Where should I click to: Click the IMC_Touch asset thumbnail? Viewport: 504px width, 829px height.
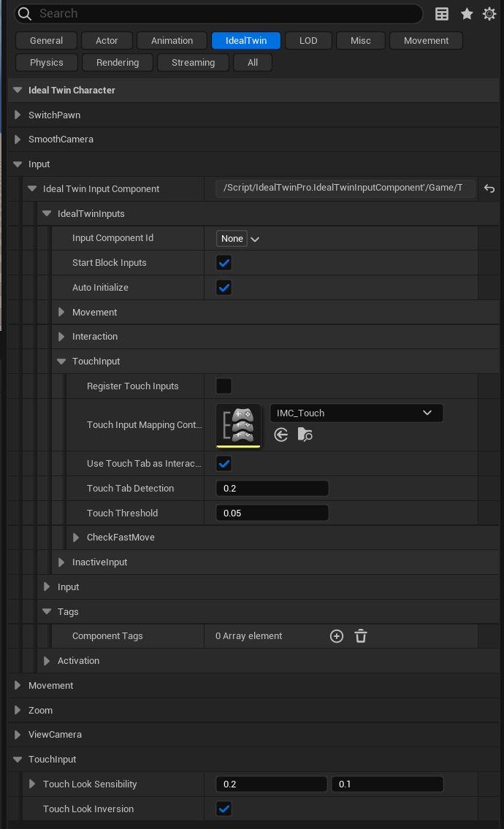[239, 425]
